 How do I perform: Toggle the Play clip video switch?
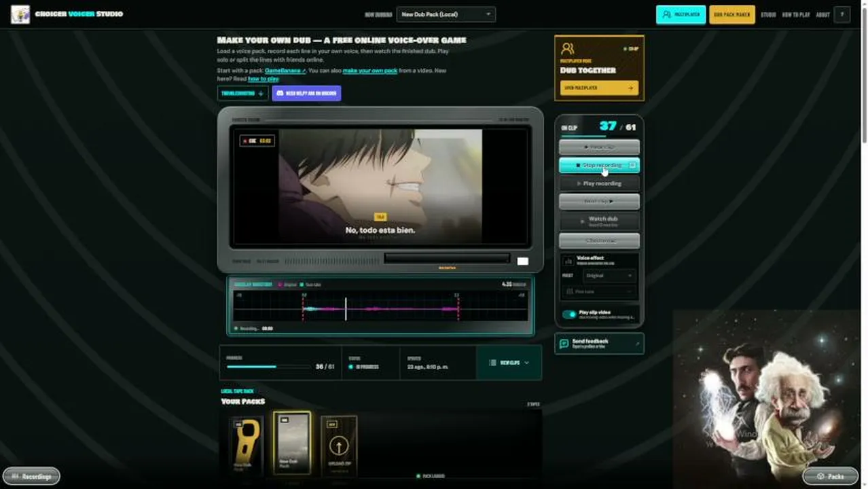(x=569, y=314)
